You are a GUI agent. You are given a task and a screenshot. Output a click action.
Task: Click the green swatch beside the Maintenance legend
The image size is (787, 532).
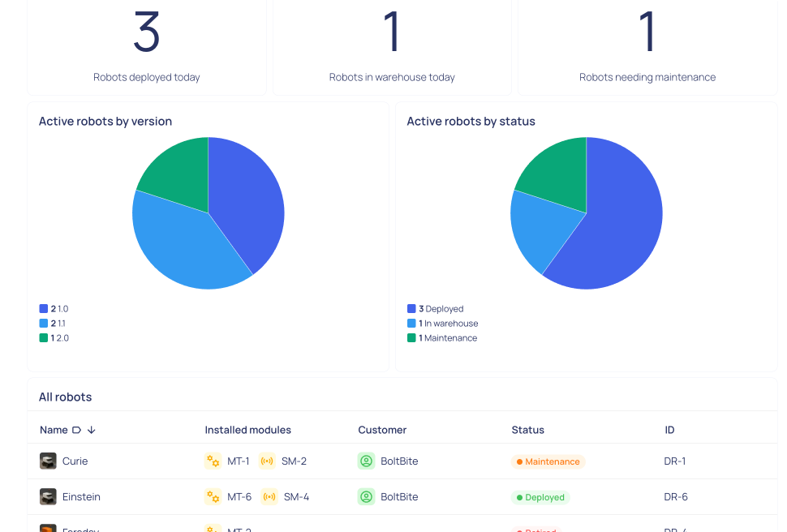(x=411, y=337)
